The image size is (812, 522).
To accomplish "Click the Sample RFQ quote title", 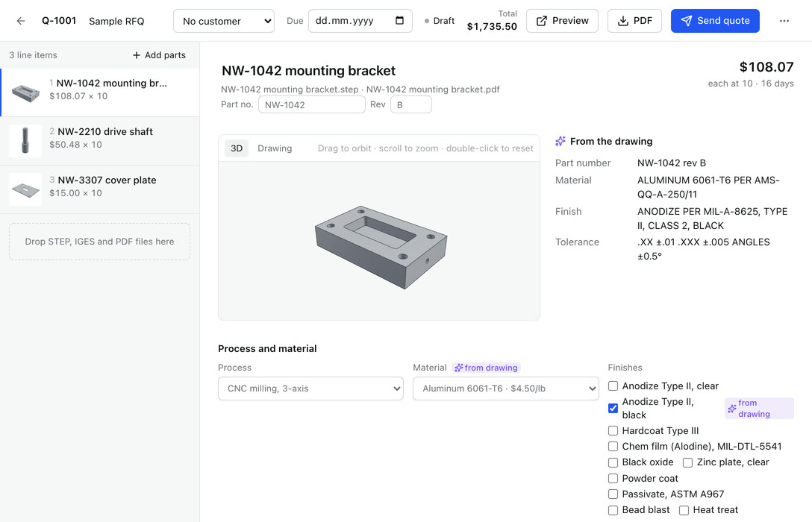I will (x=116, y=21).
